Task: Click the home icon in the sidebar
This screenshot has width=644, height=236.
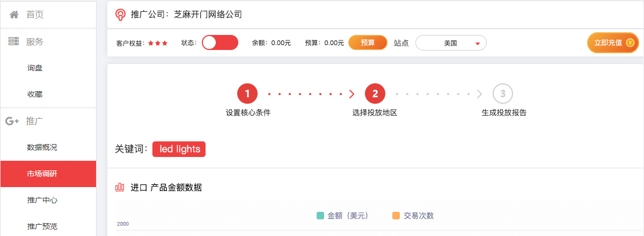Action: (14, 15)
